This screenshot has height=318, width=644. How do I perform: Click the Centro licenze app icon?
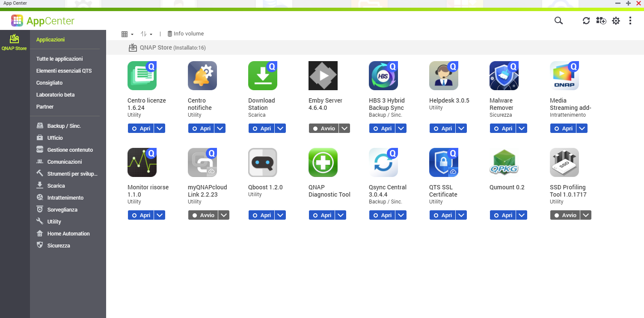(142, 76)
